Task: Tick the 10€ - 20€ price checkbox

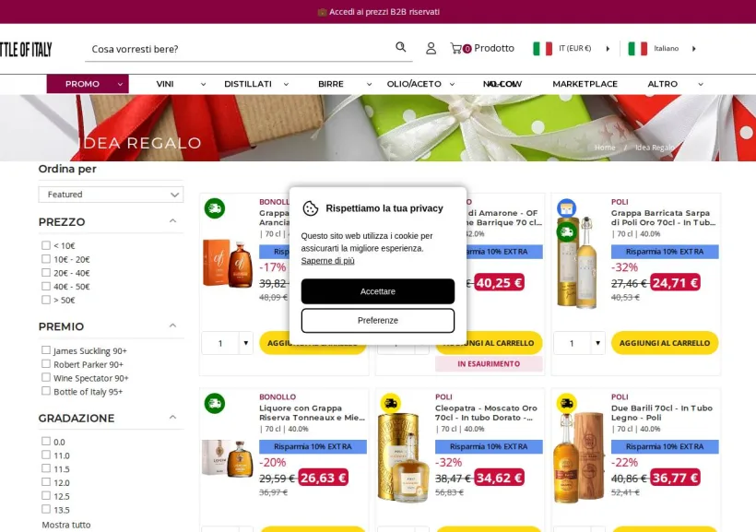Action: 46,258
